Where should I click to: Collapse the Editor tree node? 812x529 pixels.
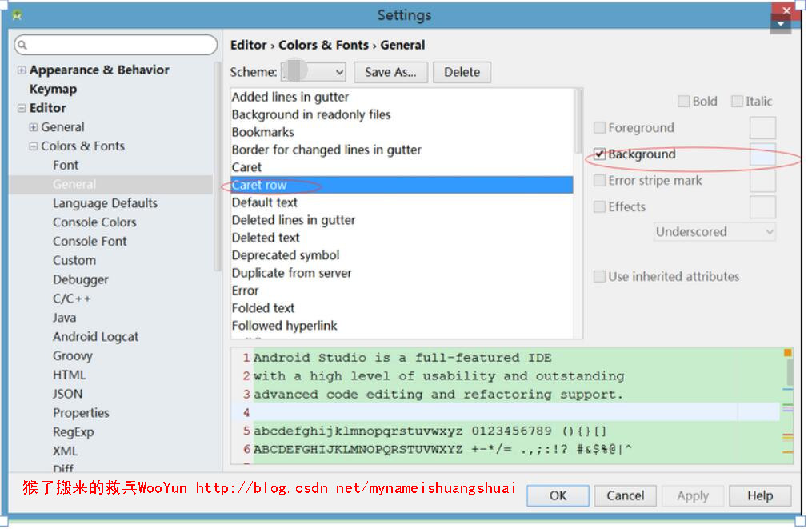pos(22,108)
